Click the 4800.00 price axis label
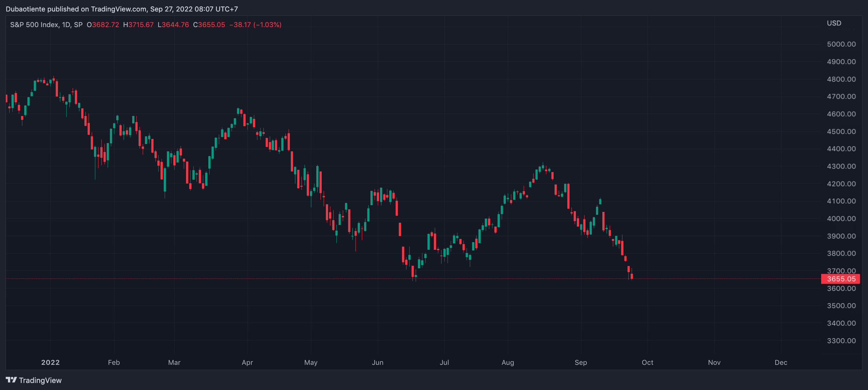 pyautogui.click(x=841, y=79)
